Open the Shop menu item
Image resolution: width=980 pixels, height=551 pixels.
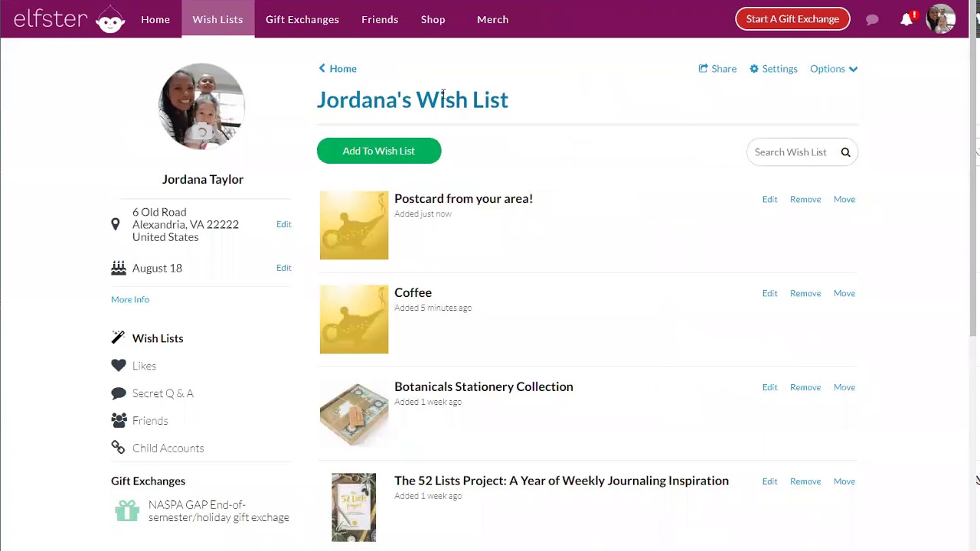433,19
